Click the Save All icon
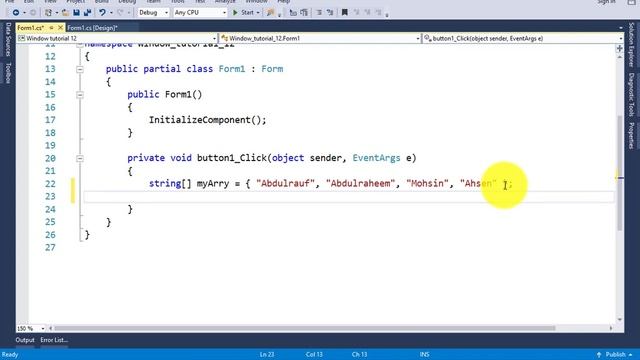 pos(87,13)
